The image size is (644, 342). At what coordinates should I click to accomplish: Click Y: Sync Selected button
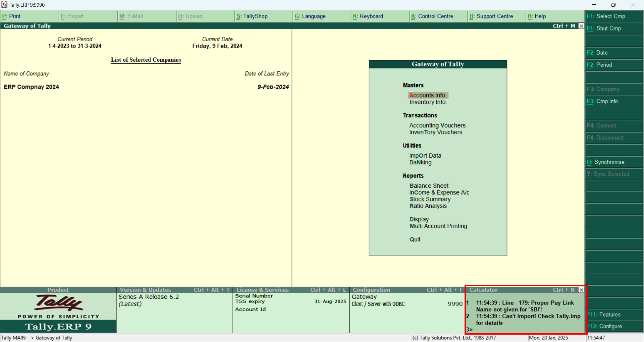(x=614, y=174)
